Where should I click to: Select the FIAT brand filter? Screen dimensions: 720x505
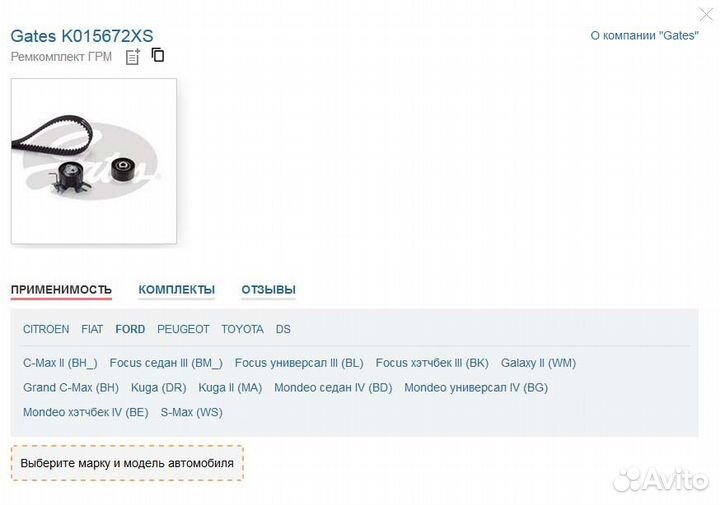[x=92, y=329]
